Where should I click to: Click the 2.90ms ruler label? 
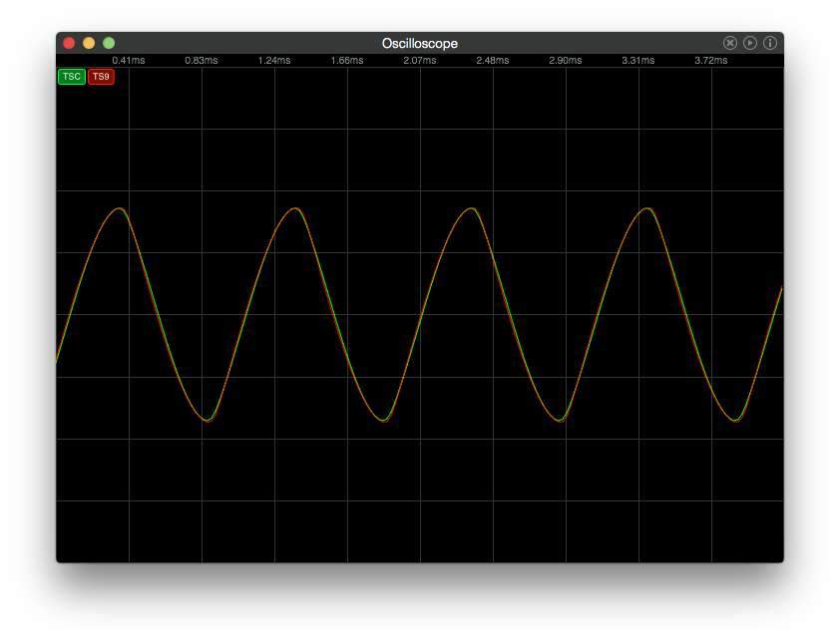(565, 61)
